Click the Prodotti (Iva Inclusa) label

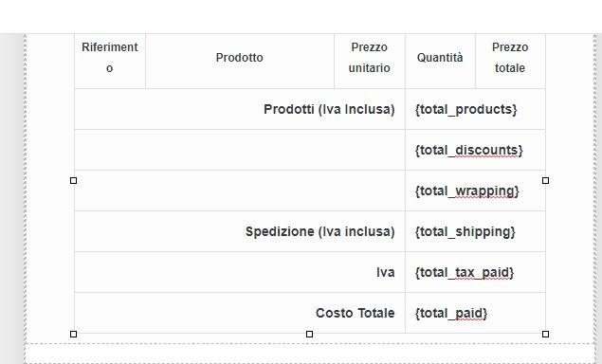click(x=329, y=109)
